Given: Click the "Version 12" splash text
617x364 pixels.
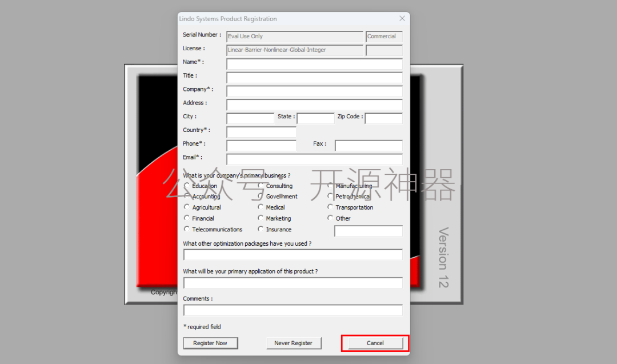Looking at the screenshot, I should click(x=444, y=257).
